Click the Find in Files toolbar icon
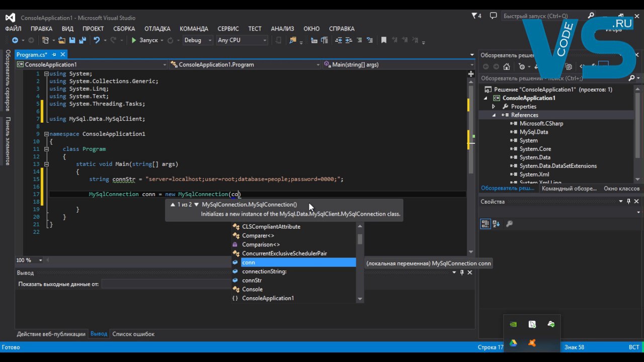Image resolution: width=644 pixels, height=362 pixels. [x=293, y=40]
